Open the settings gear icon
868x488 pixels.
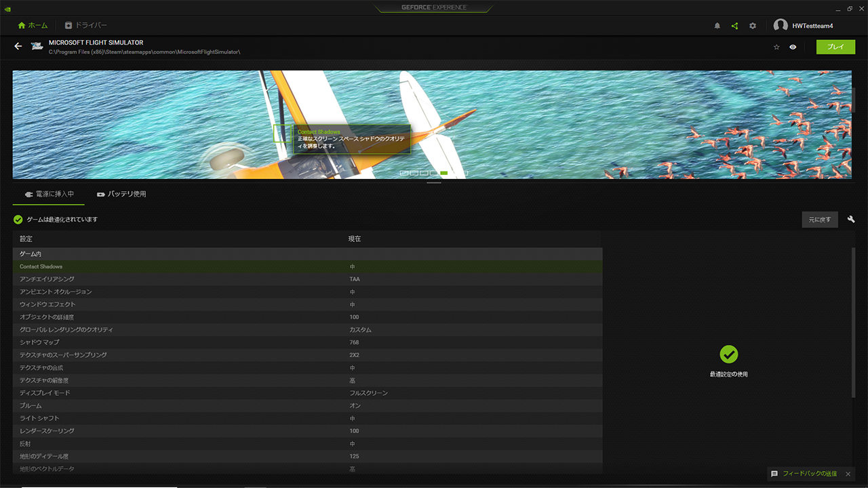[753, 26]
